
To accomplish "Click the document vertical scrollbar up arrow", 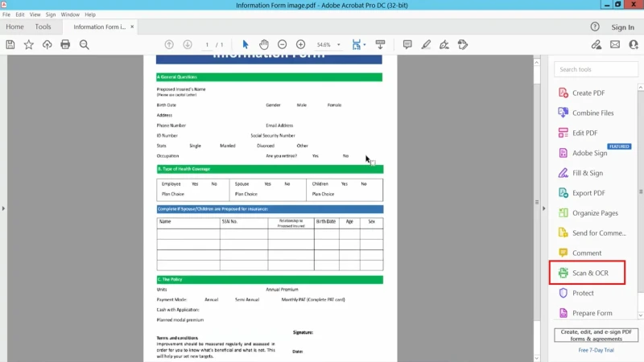I will pos(537,63).
